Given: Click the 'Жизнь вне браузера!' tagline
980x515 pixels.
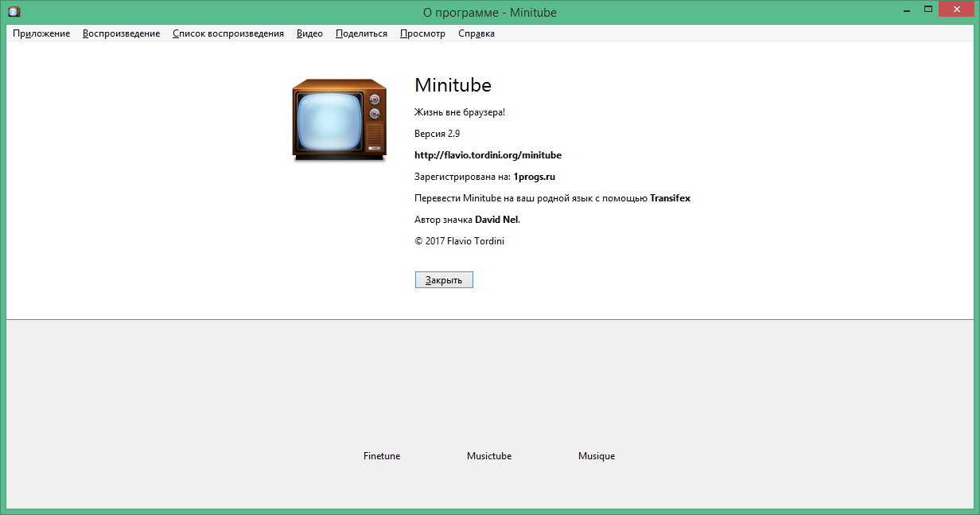Looking at the screenshot, I should tap(460, 112).
